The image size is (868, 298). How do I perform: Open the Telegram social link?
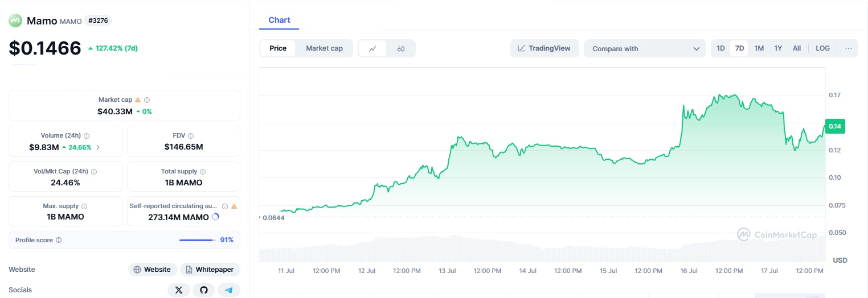tap(228, 290)
